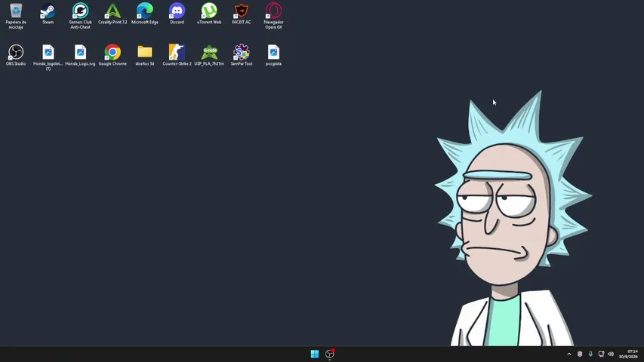Select the Microsoft Edge desktop shortcut
This screenshot has height=362, width=644.
(x=144, y=14)
